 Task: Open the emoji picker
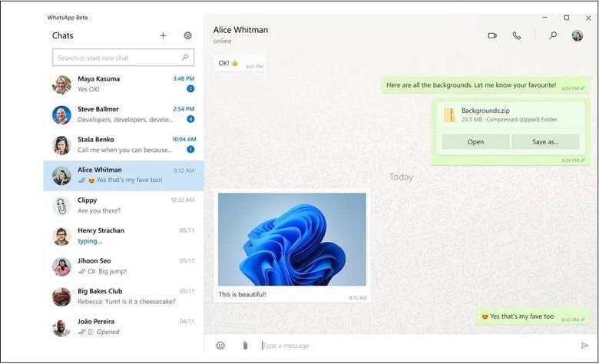point(220,346)
